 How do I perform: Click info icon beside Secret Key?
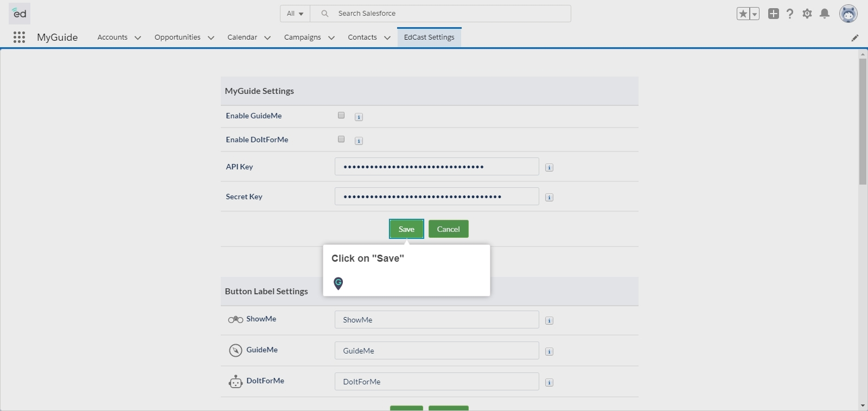(549, 197)
